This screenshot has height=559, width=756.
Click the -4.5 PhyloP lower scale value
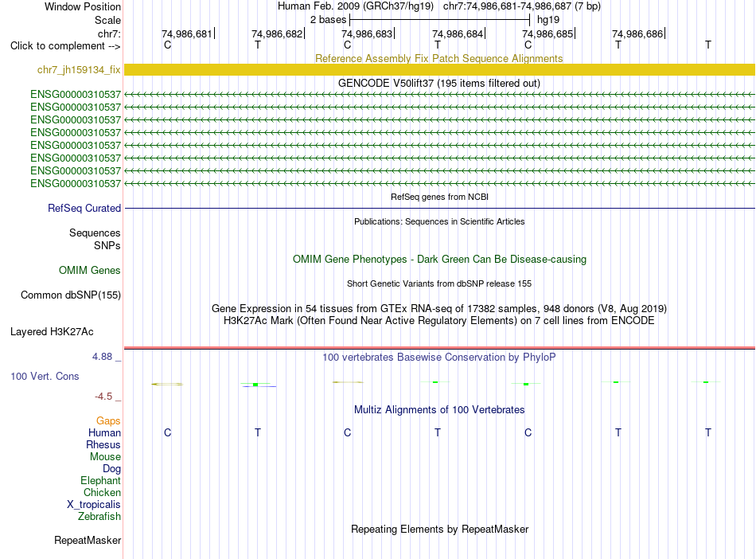[103, 397]
